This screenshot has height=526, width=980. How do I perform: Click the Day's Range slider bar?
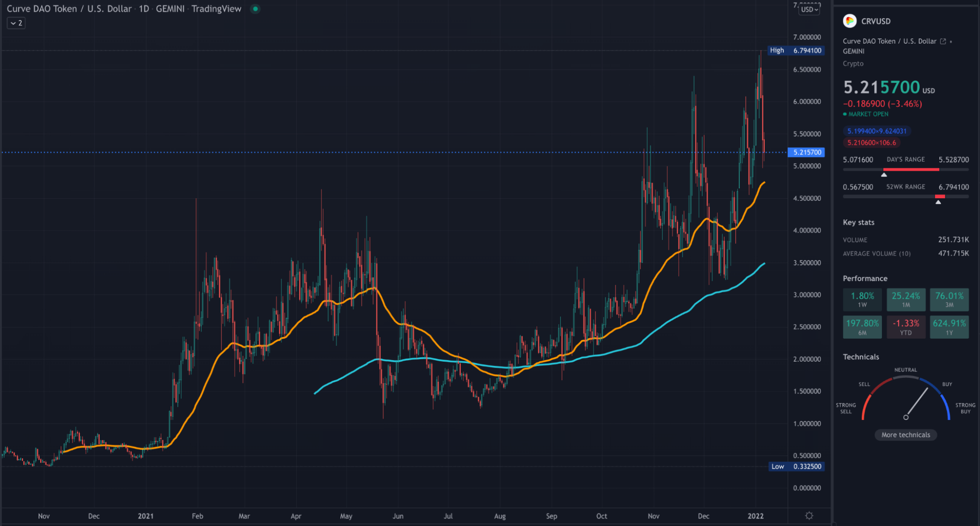point(905,169)
